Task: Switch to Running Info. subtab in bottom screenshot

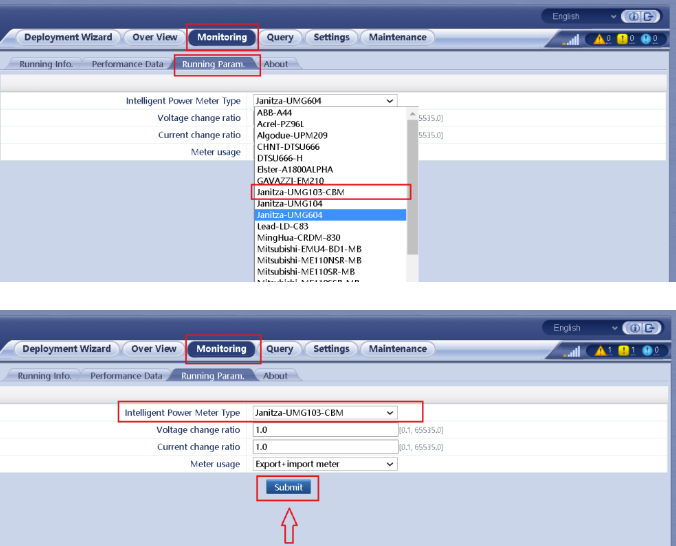Action: pos(44,376)
